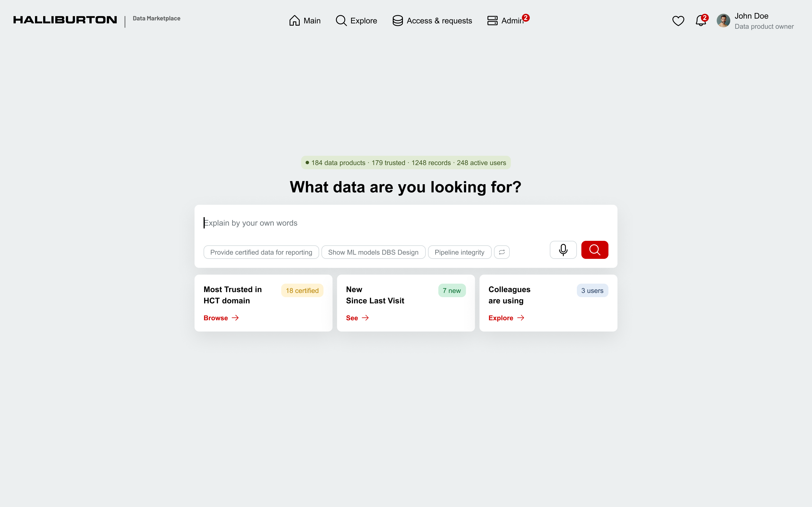This screenshot has width=812, height=507.
Task: Run search with the red magnifier button
Action: coord(595,250)
